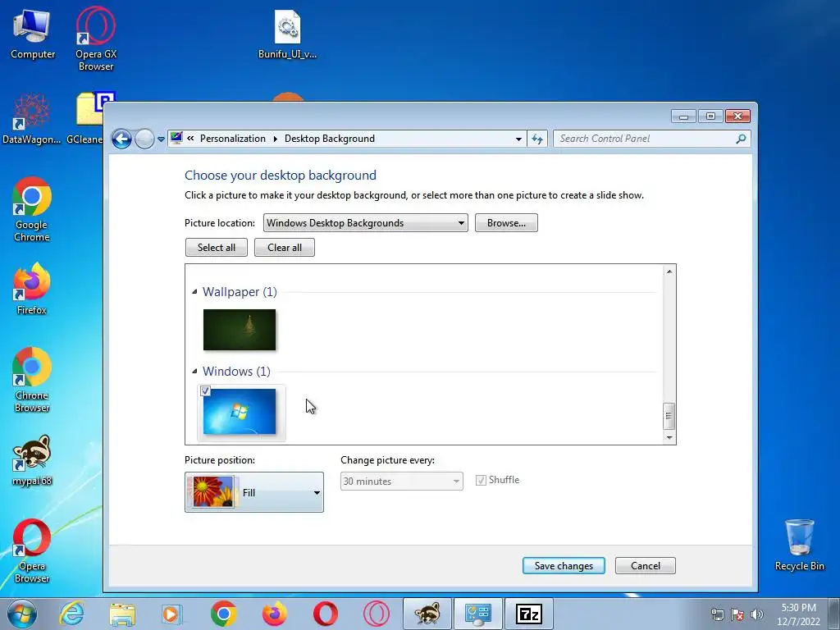Screen dimensions: 840x630
Task: Click the wallpaper list scroll up arrow
Action: point(669,272)
